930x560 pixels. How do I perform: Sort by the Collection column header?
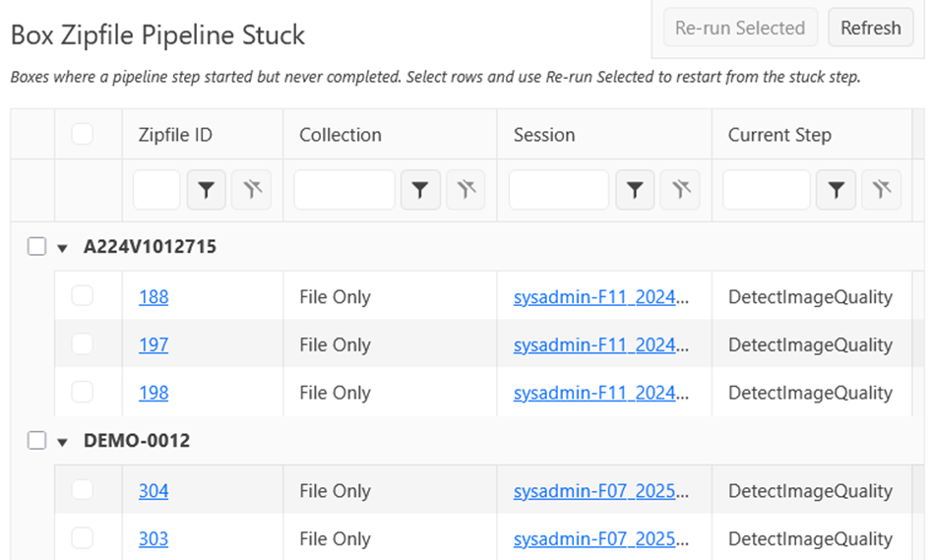coord(341,135)
